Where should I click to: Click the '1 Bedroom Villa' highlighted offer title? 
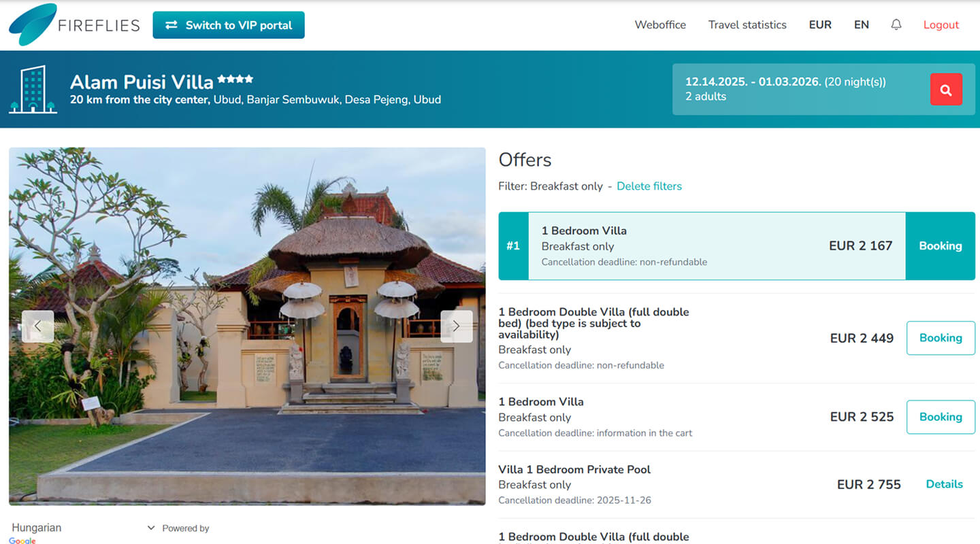click(584, 231)
